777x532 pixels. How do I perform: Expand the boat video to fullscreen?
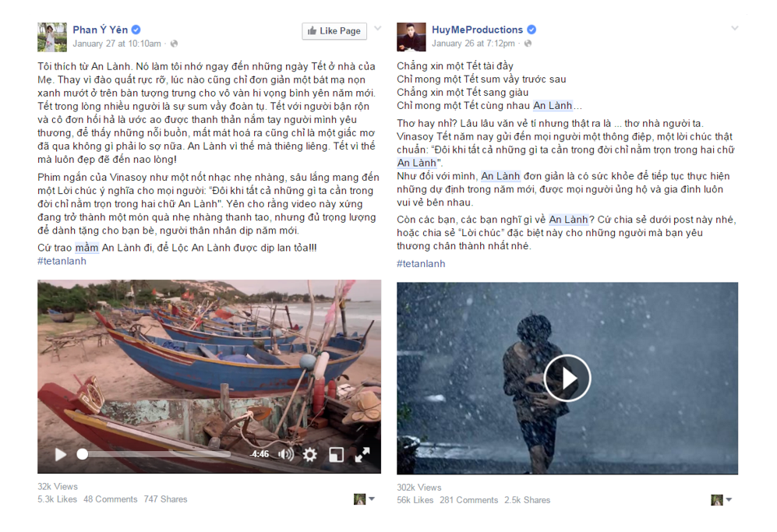(x=362, y=454)
